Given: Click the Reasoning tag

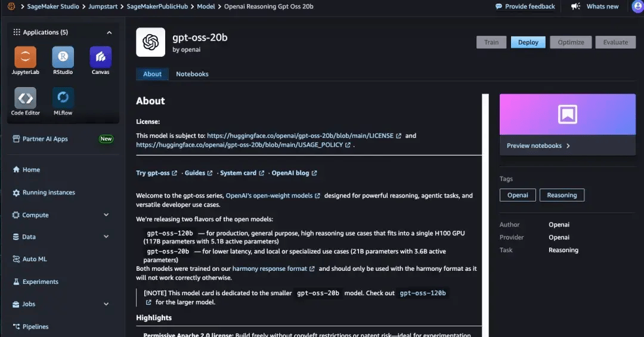Looking at the screenshot, I should pos(562,195).
